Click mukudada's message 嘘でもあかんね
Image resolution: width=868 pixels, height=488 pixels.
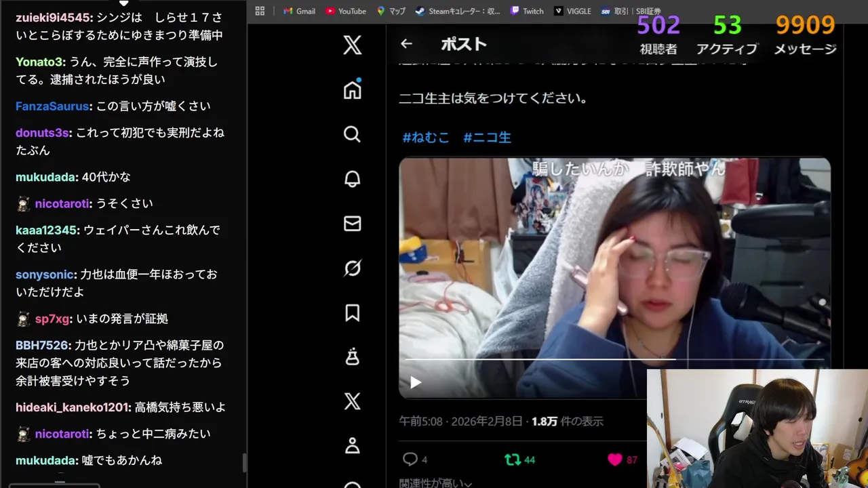121,460
